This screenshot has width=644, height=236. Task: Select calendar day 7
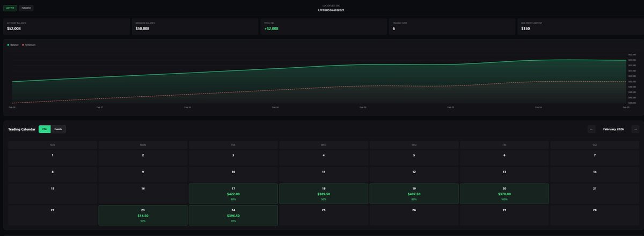tap(595, 158)
